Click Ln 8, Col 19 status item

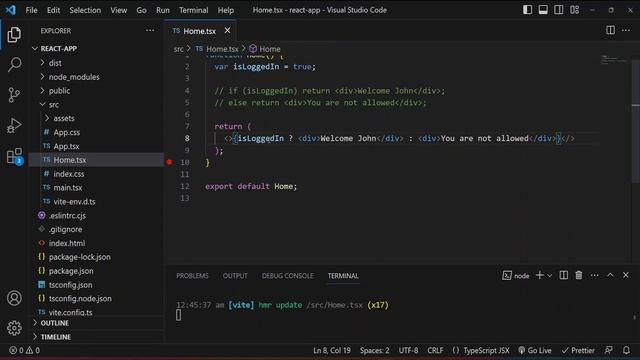pos(332,351)
